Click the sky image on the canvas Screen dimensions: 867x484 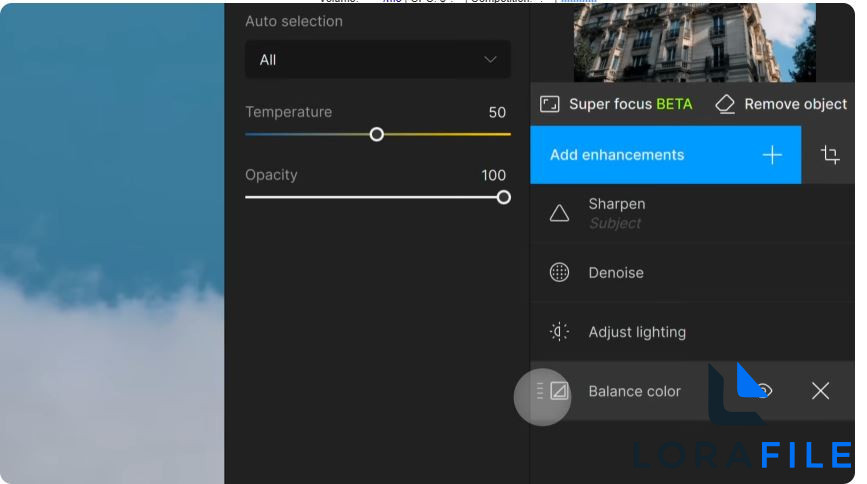click(x=112, y=243)
